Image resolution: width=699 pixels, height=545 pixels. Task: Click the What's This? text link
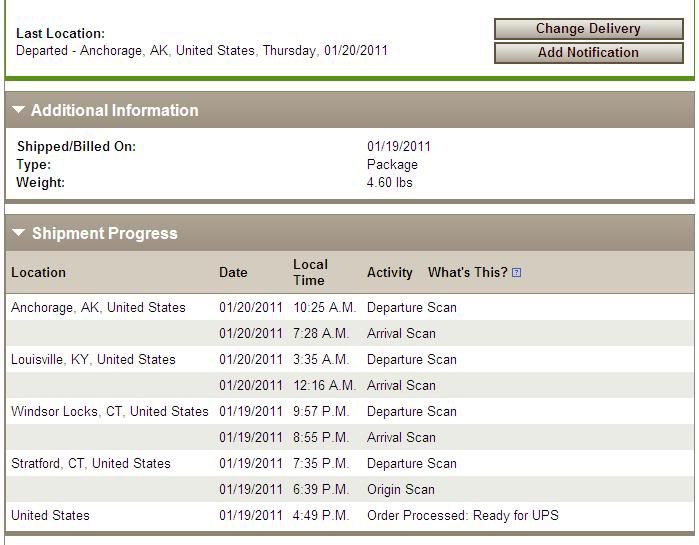pyautogui.click(x=467, y=272)
